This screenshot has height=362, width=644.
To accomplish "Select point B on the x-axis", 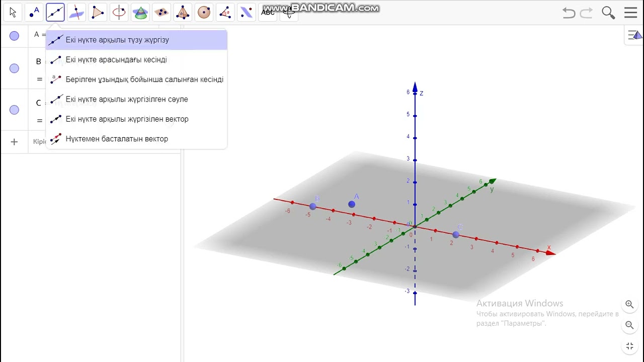I will pyautogui.click(x=313, y=206).
